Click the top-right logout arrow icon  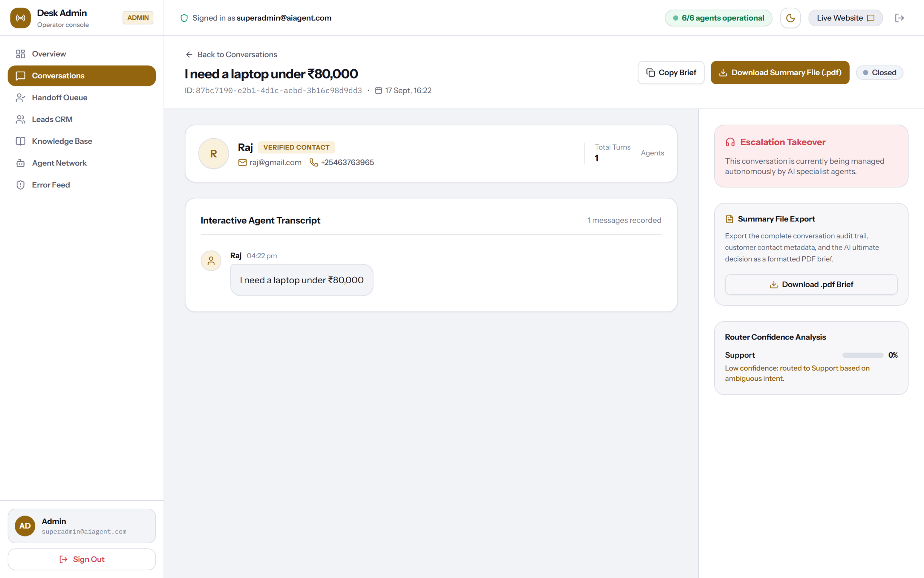pyautogui.click(x=899, y=18)
